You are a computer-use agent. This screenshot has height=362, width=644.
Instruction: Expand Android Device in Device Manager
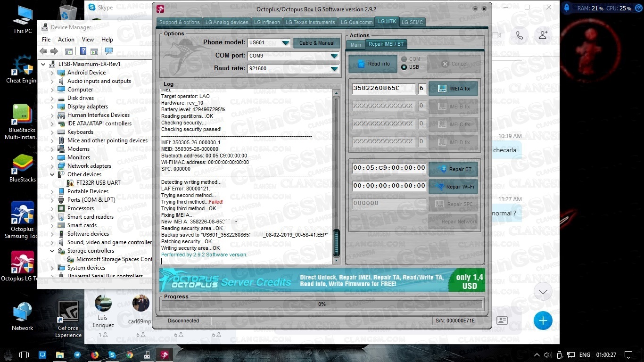tap(52, 73)
